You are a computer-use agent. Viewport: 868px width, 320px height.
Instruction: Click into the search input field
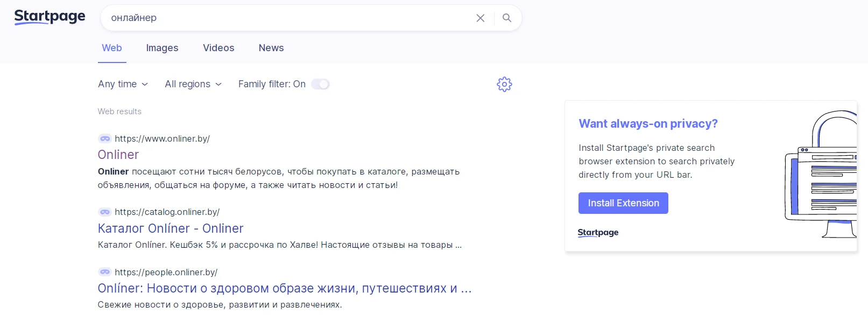tap(285, 18)
